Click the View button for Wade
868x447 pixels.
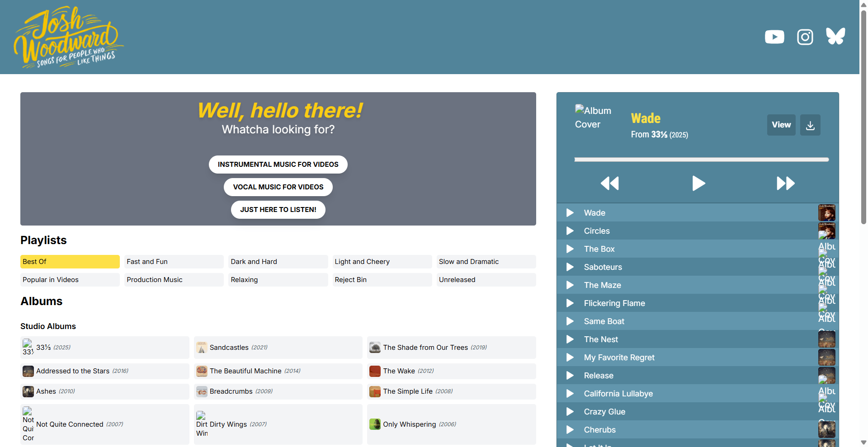coord(781,125)
